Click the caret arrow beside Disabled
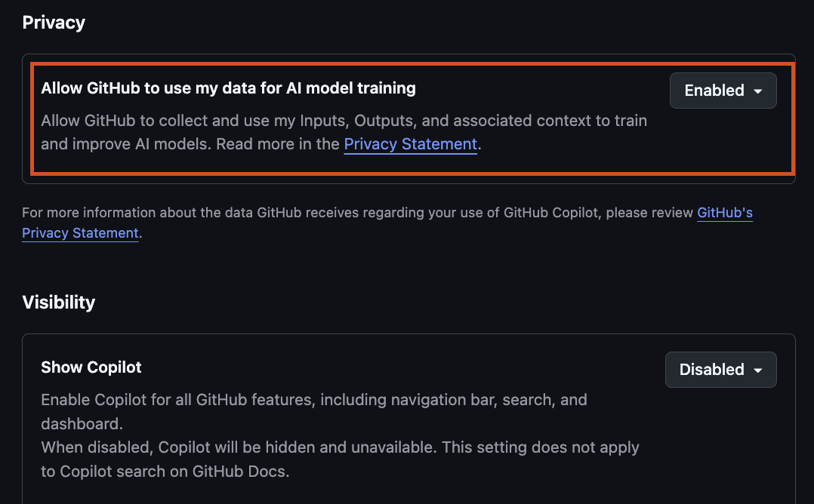The image size is (814, 504). (758, 370)
